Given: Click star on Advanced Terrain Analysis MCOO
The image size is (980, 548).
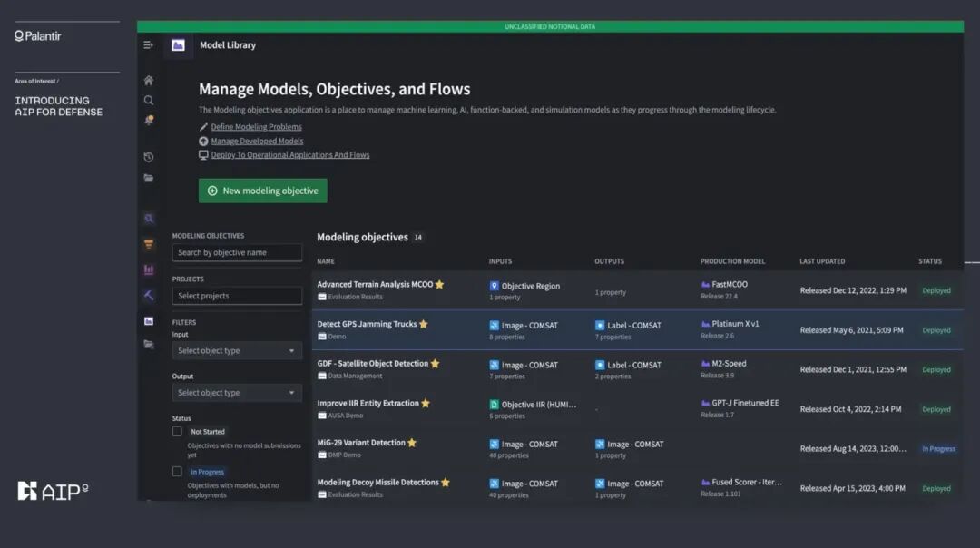Looking at the screenshot, I should [x=439, y=284].
